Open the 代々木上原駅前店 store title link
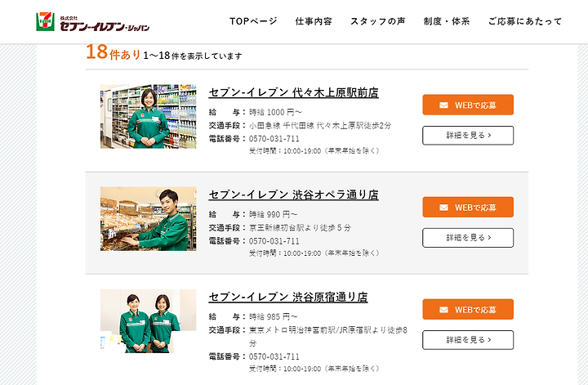This screenshot has height=385, width=588. click(294, 92)
